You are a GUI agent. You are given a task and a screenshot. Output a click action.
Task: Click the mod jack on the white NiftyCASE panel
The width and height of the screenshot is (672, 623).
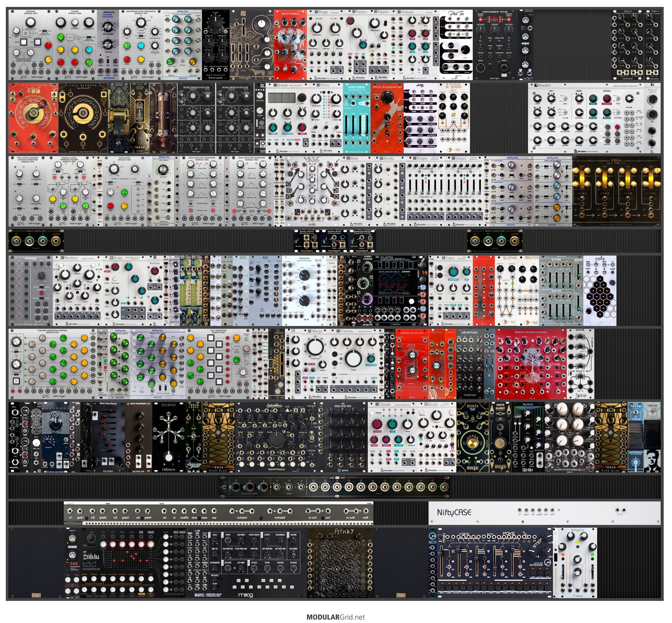[546, 510]
